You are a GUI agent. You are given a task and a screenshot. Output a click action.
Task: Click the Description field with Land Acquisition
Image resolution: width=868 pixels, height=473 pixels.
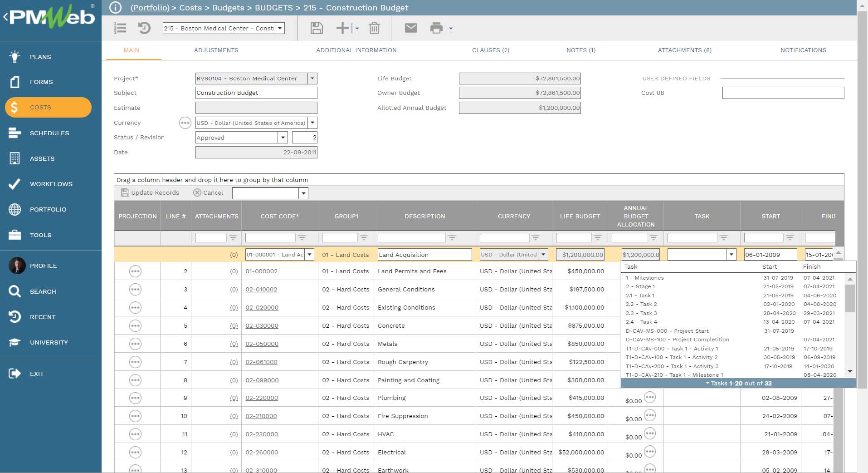pyautogui.click(x=424, y=255)
